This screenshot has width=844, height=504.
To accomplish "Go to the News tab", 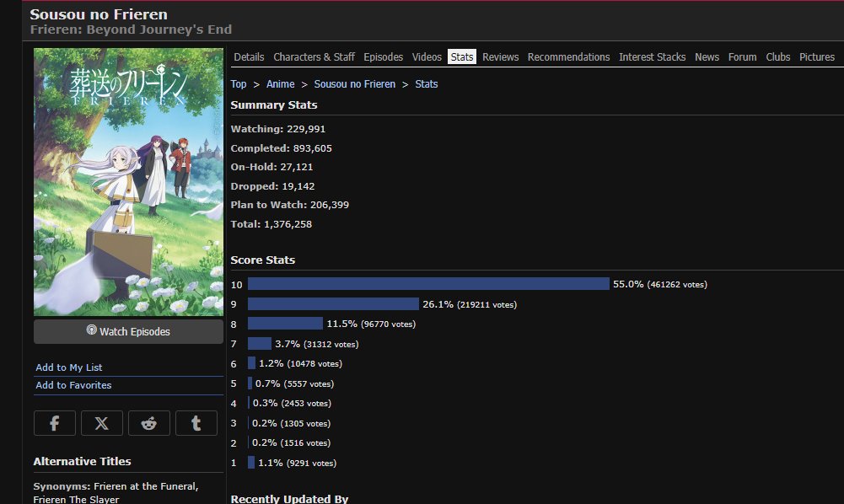I will 707,57.
